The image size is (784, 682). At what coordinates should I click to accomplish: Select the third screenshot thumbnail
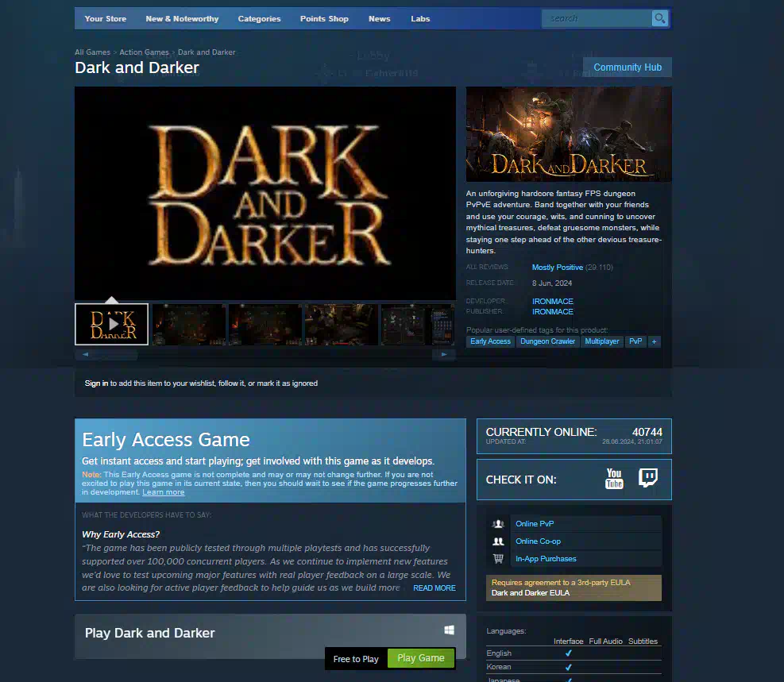pyautogui.click(x=265, y=324)
